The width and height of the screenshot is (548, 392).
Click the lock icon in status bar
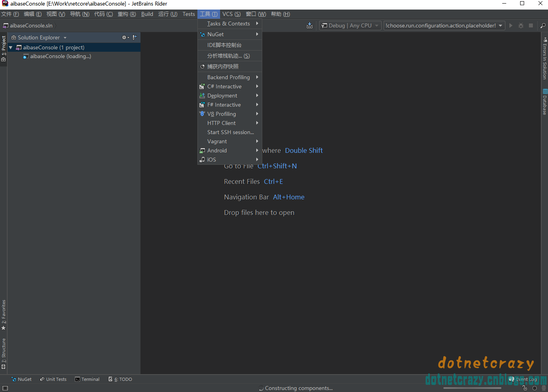click(525, 388)
